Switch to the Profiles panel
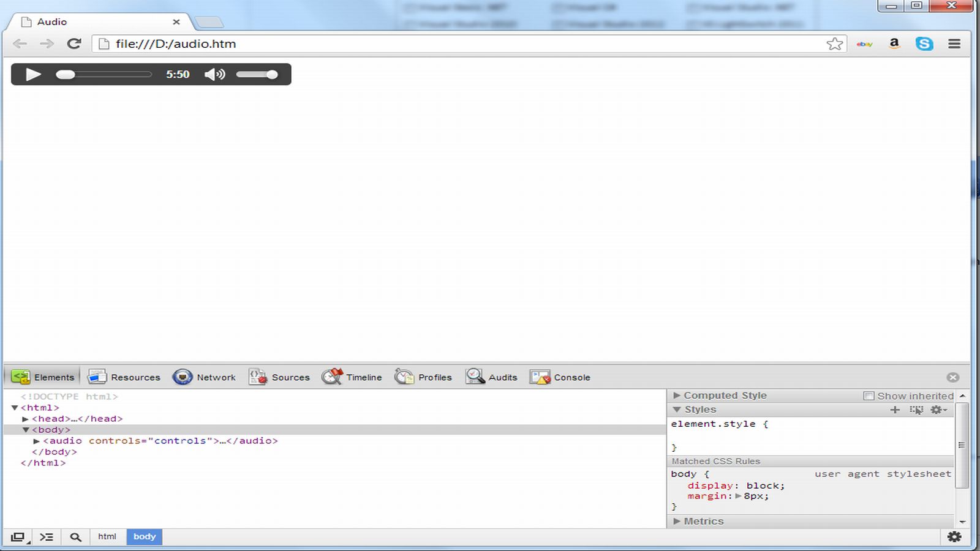Viewport: 980px width, 551px height. click(x=423, y=377)
